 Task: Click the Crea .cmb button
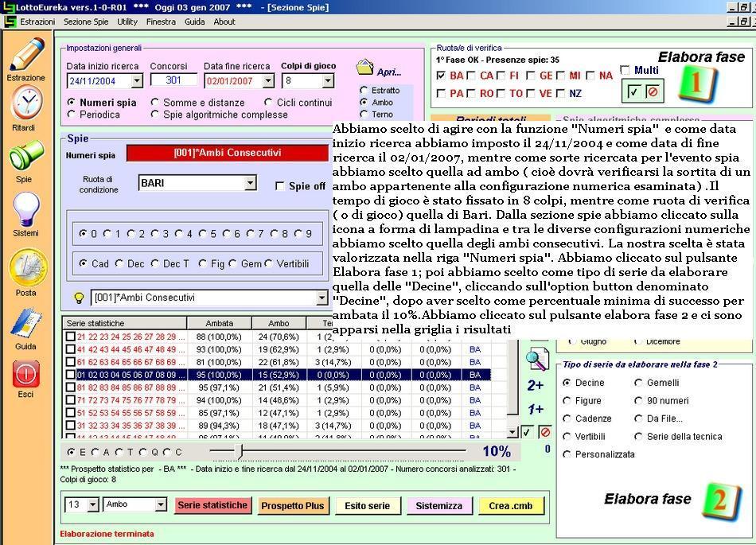[511, 506]
